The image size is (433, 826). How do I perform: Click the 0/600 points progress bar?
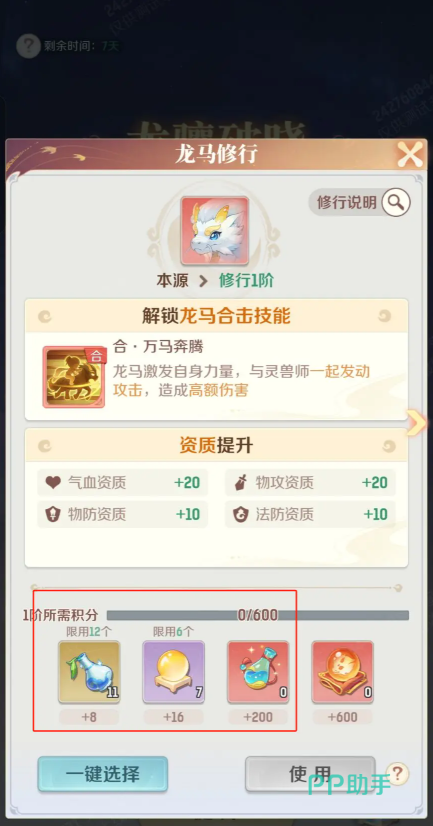pyautogui.click(x=258, y=615)
